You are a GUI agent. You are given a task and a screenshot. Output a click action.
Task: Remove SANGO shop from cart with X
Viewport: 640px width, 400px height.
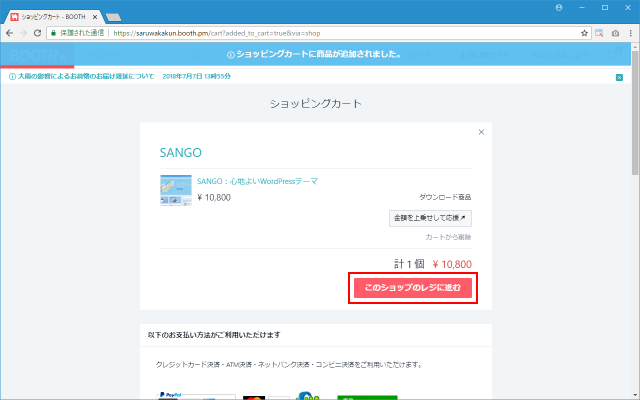pyautogui.click(x=481, y=132)
